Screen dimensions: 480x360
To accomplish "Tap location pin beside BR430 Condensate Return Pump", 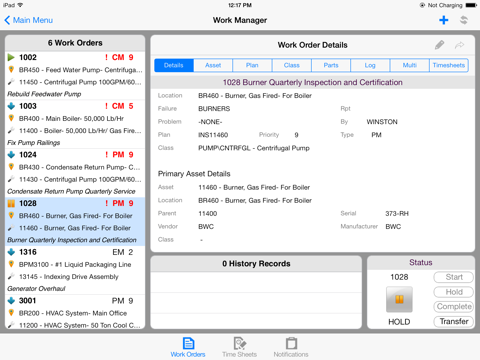I will click(x=11, y=167).
